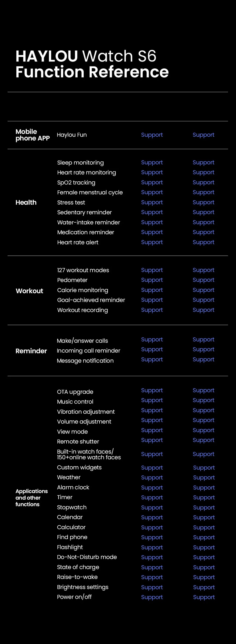This screenshot has width=236, height=644.
Task: Click the Remote shutter label
Action: pos(78,442)
